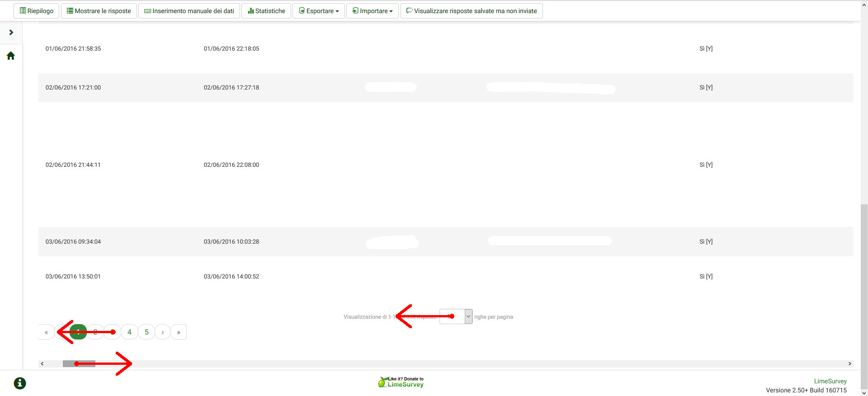The height and width of the screenshot is (396, 868).
Task: Go to the next page of responses
Action: pos(163,332)
